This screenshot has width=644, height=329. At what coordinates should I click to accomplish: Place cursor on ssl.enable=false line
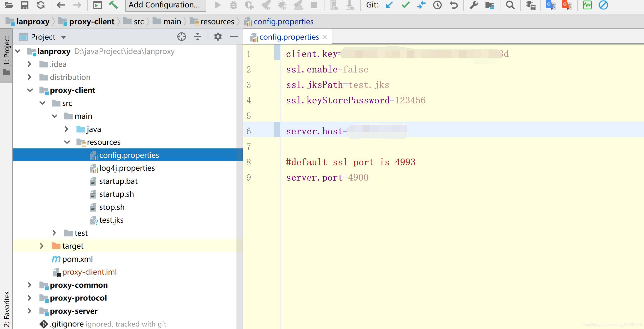[x=327, y=70]
